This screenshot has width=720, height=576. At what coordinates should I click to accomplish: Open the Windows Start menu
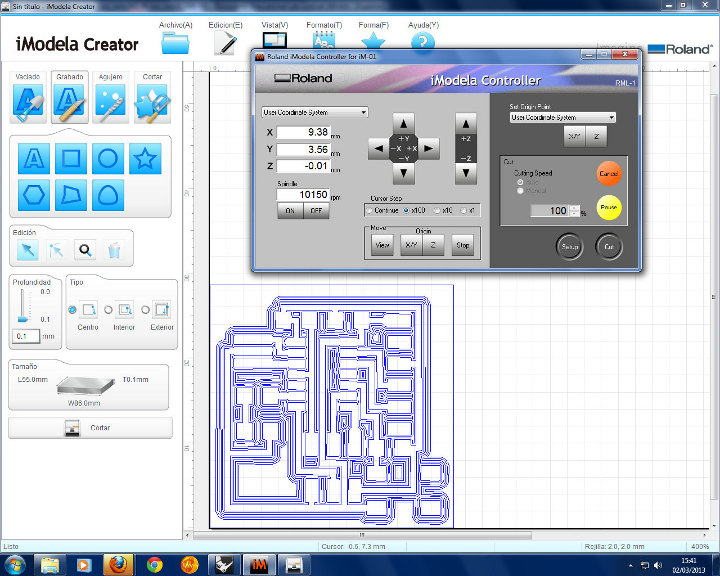pos(15,565)
